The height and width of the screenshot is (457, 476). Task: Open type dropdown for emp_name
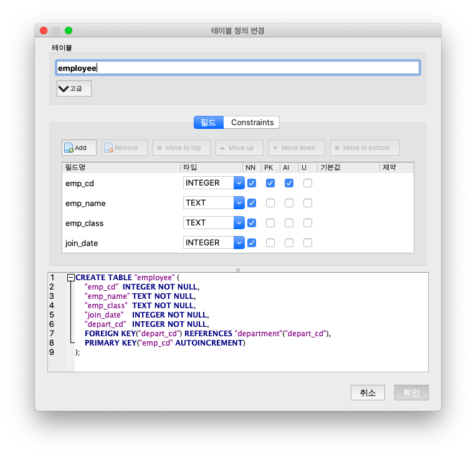tap(239, 203)
